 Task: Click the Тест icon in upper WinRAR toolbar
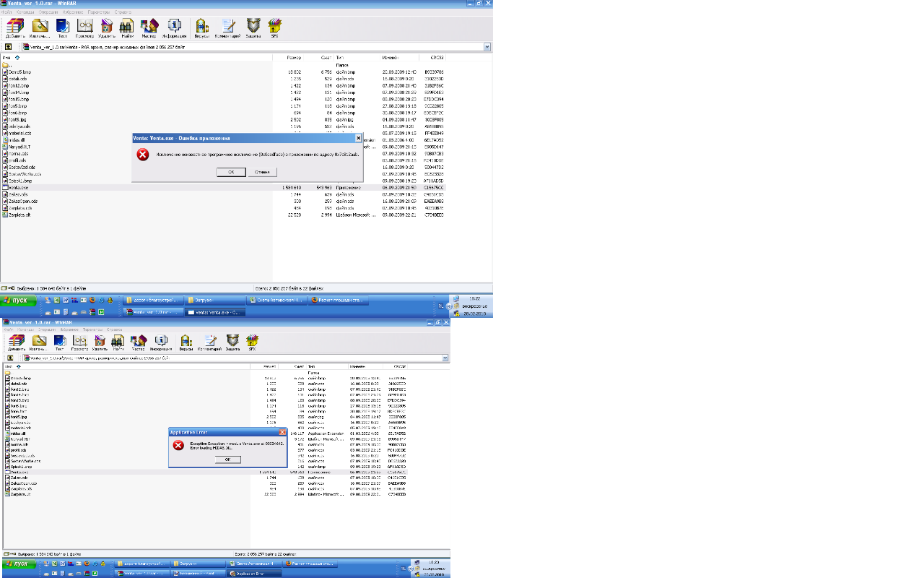click(63, 28)
